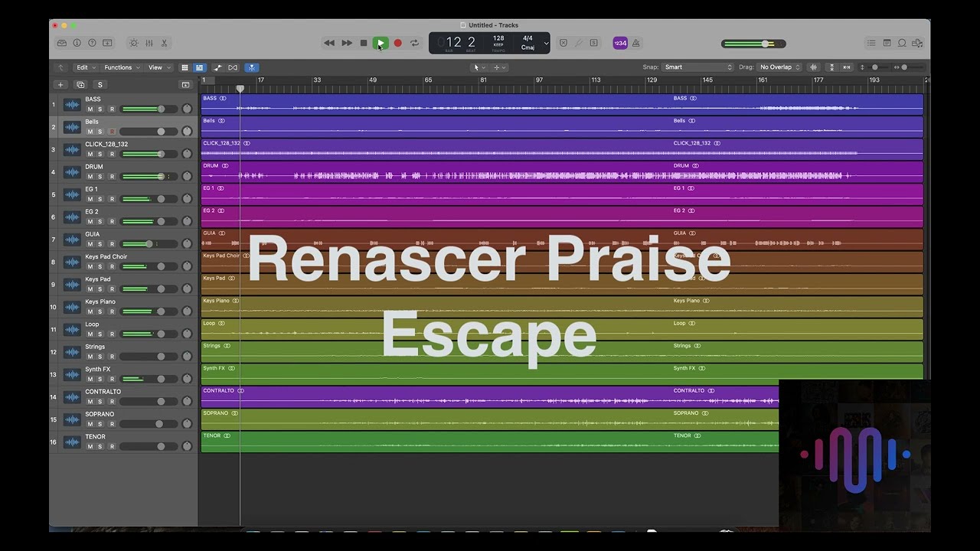Viewport: 980px width, 551px height.
Task: Toggle the Flex show/hide button
Action: click(x=233, y=67)
